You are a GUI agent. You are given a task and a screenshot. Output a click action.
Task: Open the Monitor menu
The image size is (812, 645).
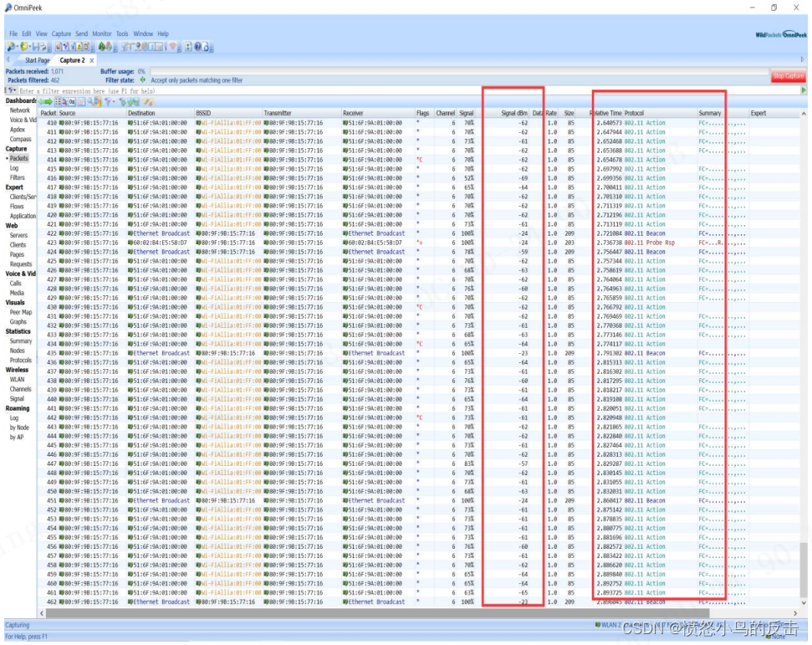pos(101,33)
